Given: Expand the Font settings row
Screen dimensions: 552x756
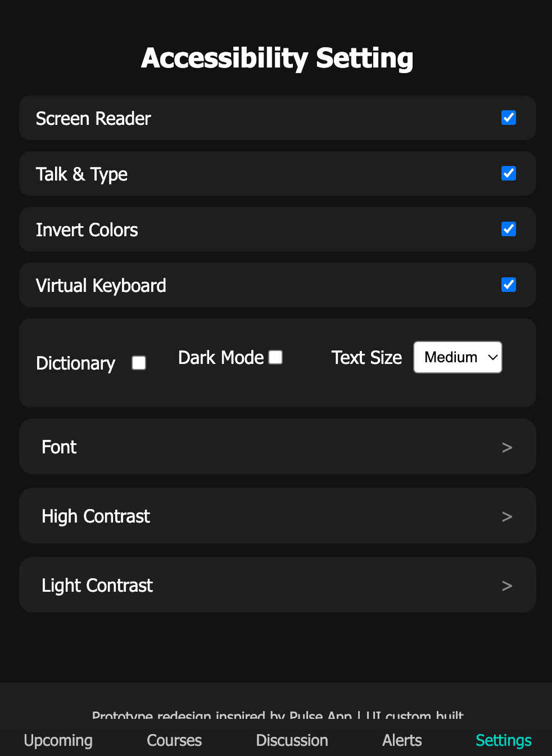Looking at the screenshot, I should [506, 447].
